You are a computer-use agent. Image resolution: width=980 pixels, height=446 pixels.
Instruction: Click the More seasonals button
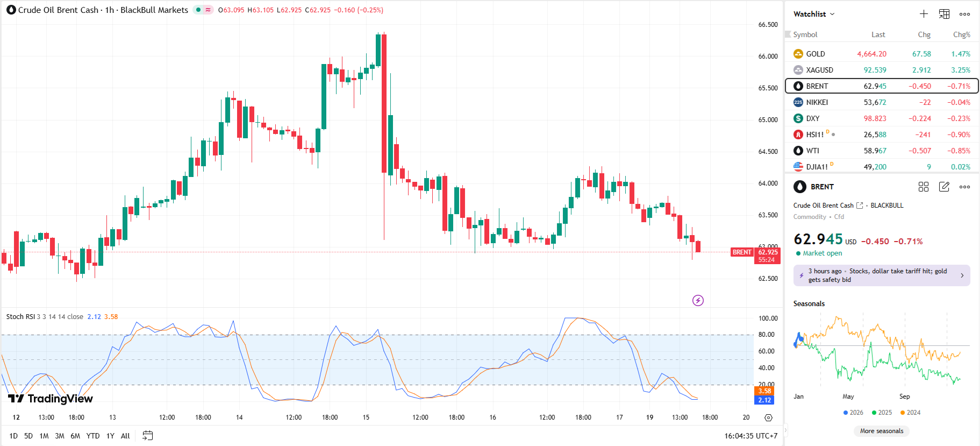pos(882,431)
